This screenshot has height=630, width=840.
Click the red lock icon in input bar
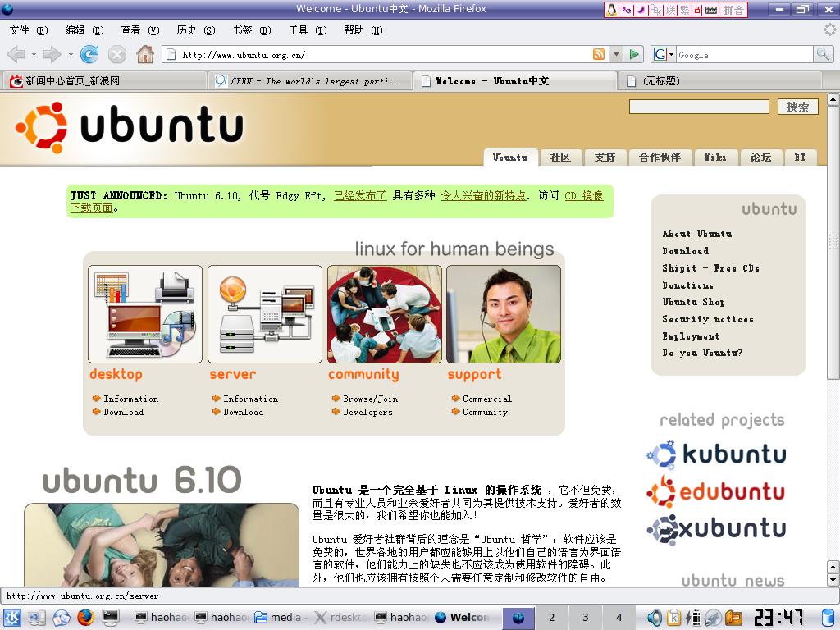pos(697,10)
